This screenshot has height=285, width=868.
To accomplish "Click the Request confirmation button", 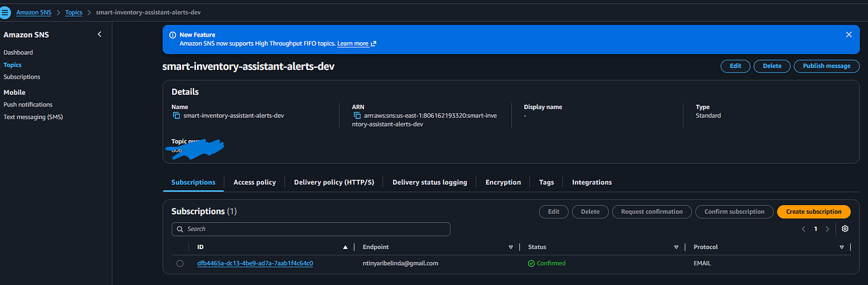I will [x=652, y=212].
